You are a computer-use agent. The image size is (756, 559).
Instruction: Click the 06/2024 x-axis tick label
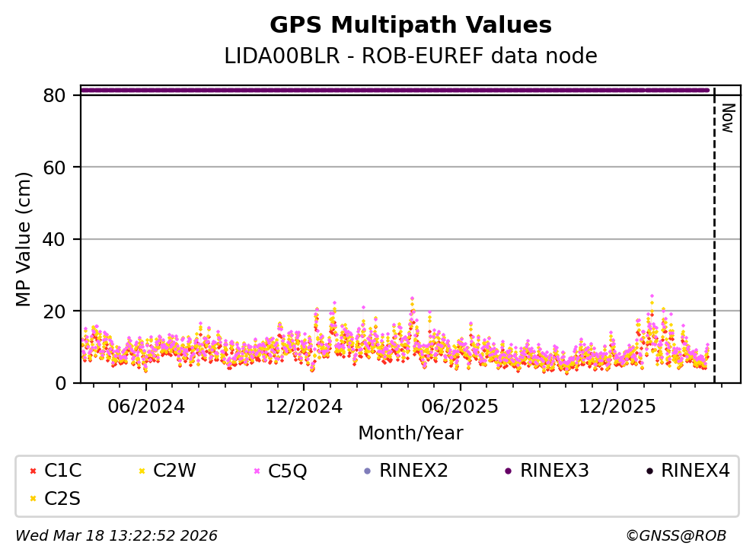tap(146, 406)
